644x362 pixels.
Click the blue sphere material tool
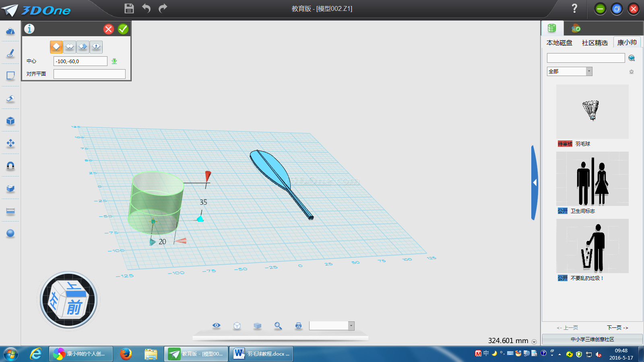click(x=10, y=233)
